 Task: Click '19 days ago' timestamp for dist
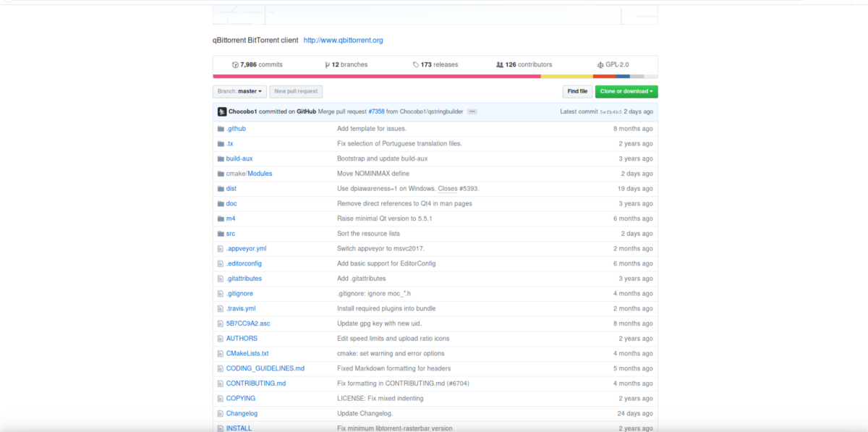635,188
